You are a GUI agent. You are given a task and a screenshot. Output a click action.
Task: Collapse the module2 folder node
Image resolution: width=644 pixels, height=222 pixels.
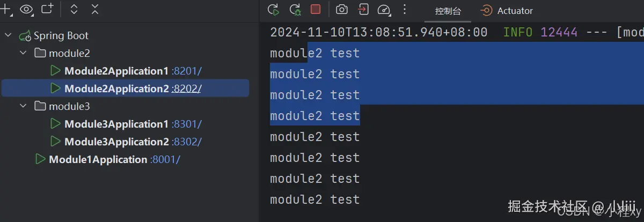(x=23, y=53)
